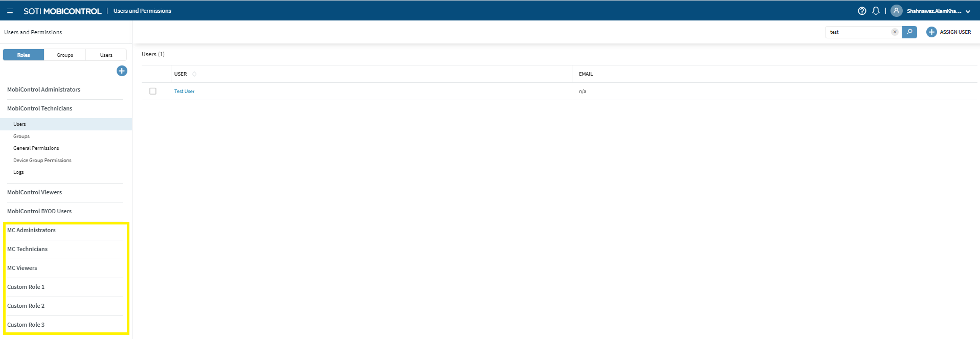Screen dimensions: 980x339
Task: Click the blue plus add role icon
Action: (122, 71)
